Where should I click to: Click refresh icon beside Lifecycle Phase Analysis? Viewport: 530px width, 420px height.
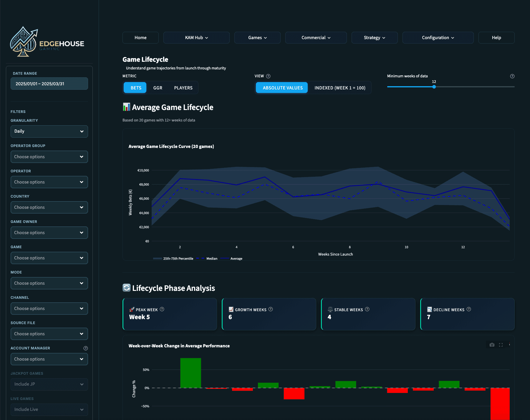pos(126,288)
